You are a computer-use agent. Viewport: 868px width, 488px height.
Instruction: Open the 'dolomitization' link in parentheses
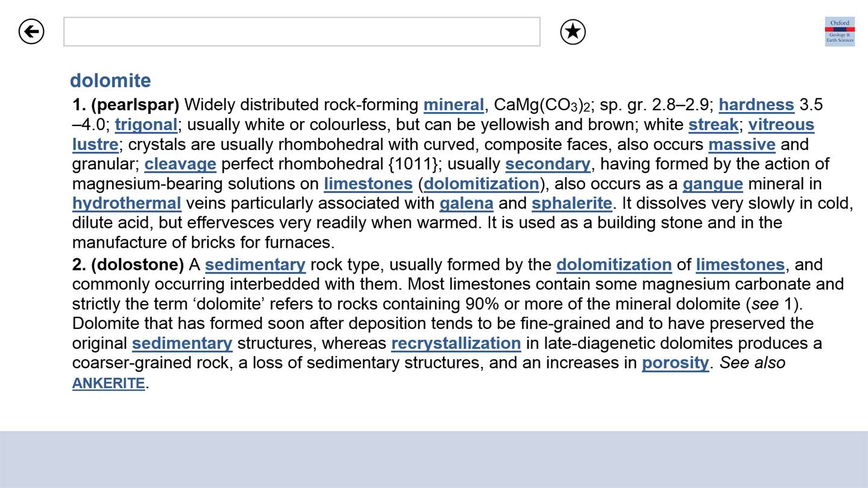tap(481, 184)
